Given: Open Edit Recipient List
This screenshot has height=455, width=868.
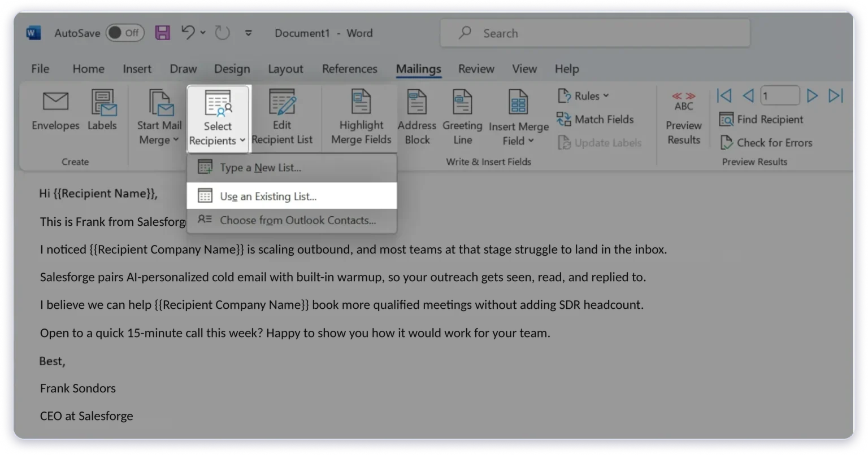Looking at the screenshot, I should click(x=282, y=117).
